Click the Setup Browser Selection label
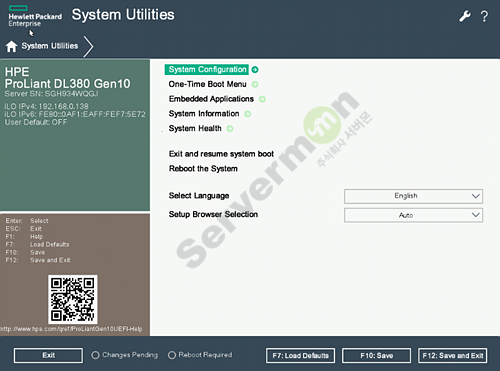The width and height of the screenshot is (500, 371). (213, 214)
